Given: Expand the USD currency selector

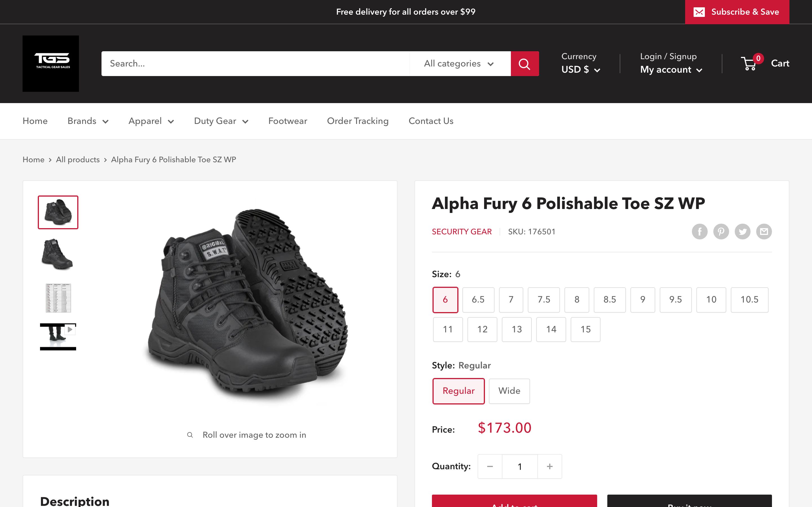Looking at the screenshot, I should [581, 70].
